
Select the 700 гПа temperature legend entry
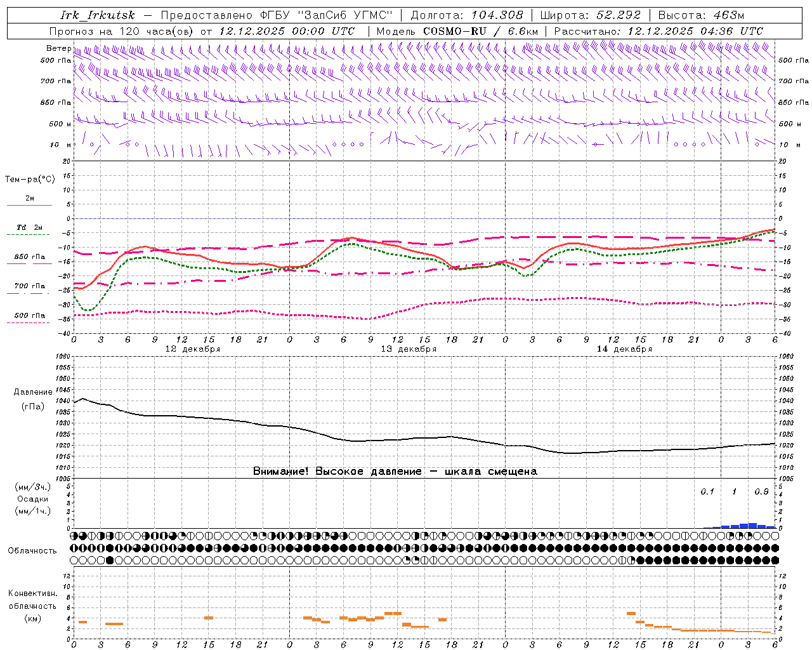(x=29, y=286)
